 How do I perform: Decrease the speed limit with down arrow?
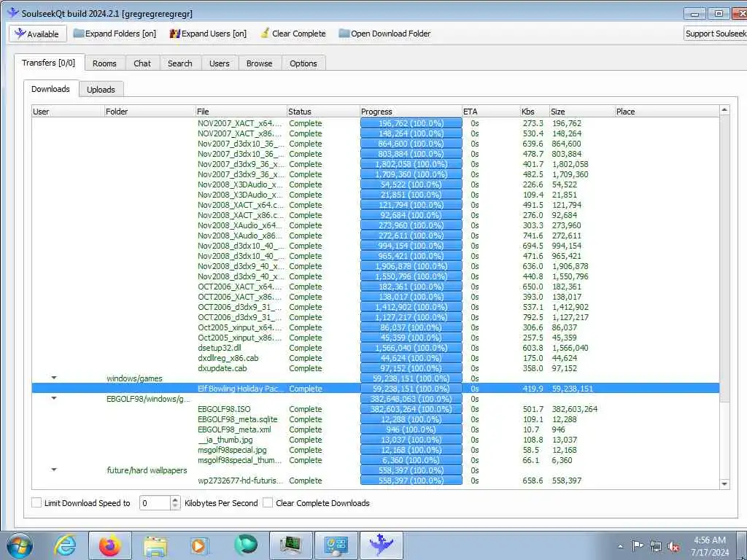[x=175, y=506]
